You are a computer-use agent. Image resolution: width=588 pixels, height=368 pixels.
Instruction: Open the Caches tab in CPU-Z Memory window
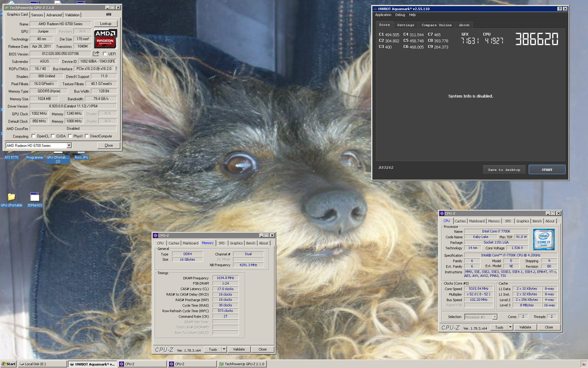pos(174,243)
